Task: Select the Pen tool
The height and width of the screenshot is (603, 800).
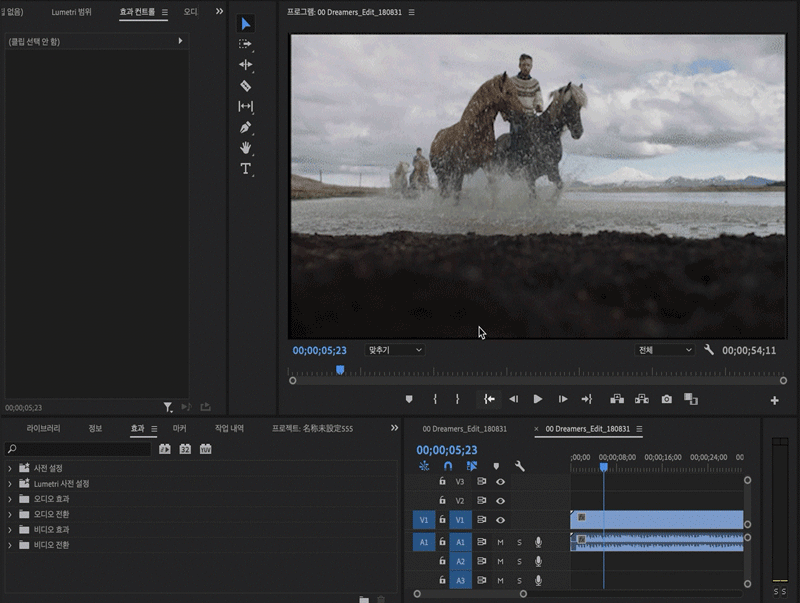Action: (x=246, y=128)
